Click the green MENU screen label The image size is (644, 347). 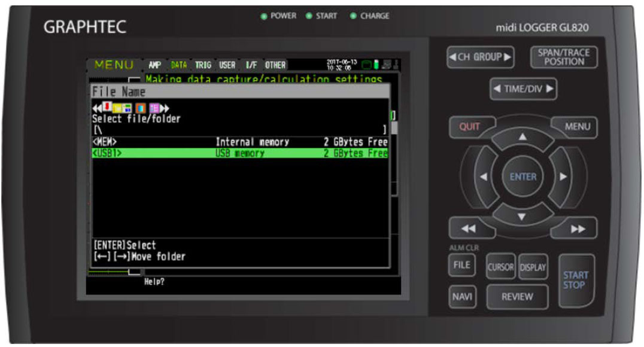pos(114,65)
